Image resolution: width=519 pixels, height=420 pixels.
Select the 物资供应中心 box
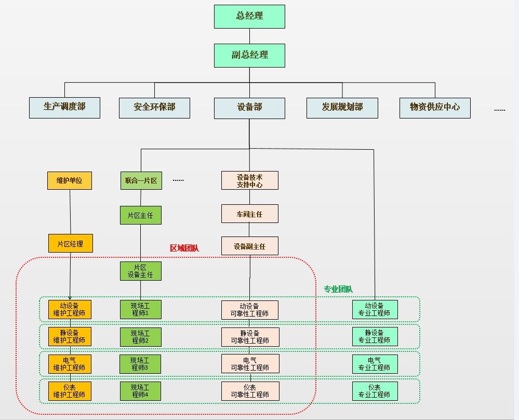pyautogui.click(x=435, y=108)
